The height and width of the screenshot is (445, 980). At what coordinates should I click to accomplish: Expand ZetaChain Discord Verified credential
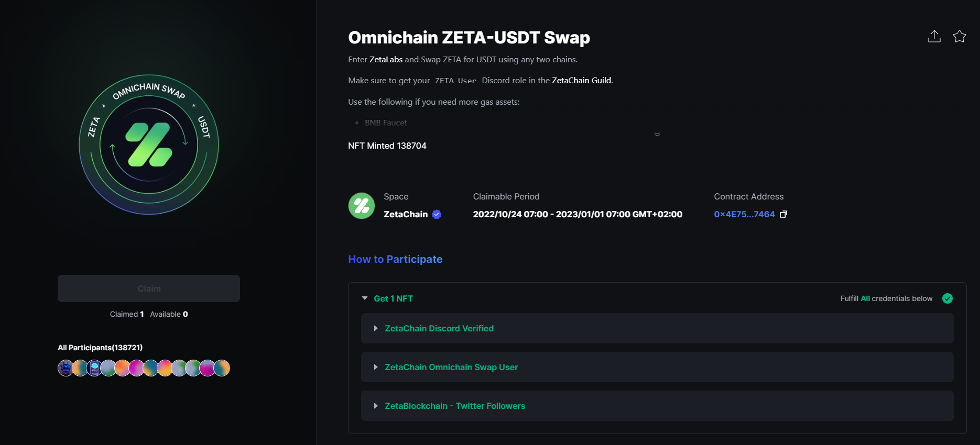pos(657,328)
